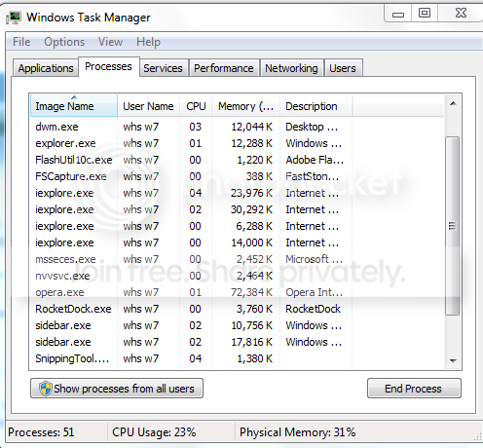Click the 12,288 K memory value

click(x=252, y=143)
